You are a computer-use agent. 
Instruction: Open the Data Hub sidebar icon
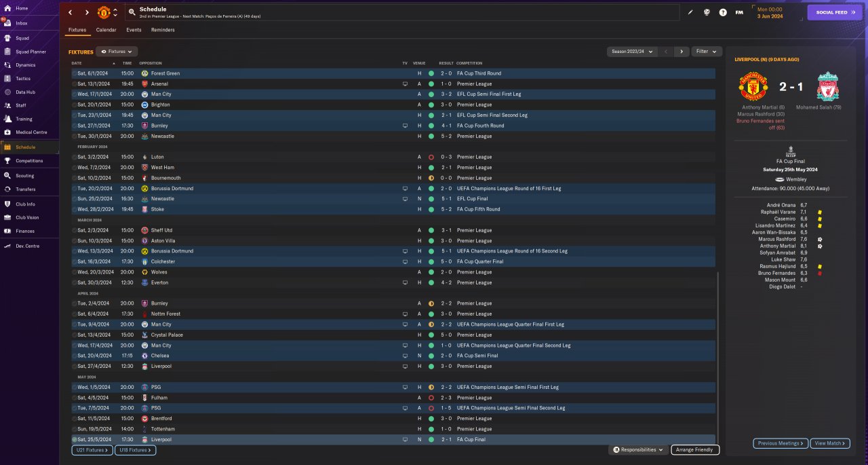7,92
